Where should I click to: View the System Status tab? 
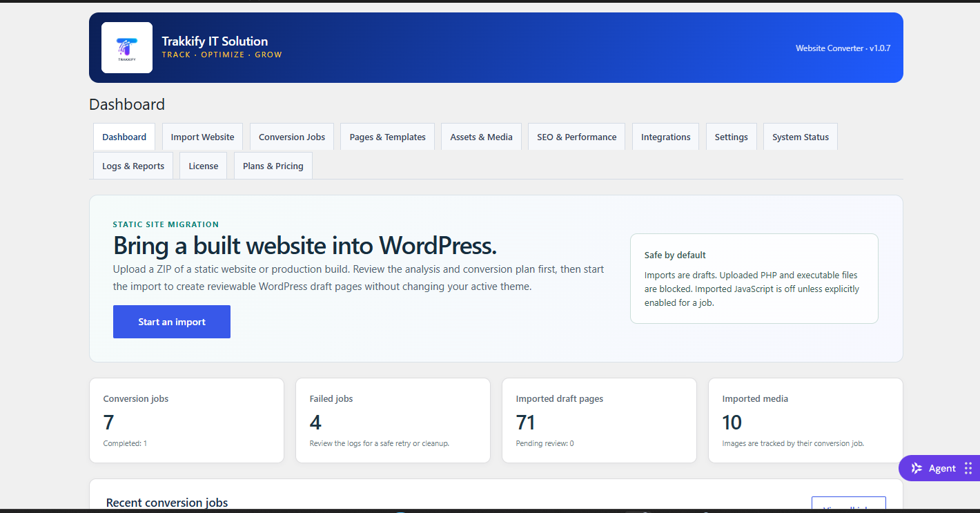click(801, 137)
